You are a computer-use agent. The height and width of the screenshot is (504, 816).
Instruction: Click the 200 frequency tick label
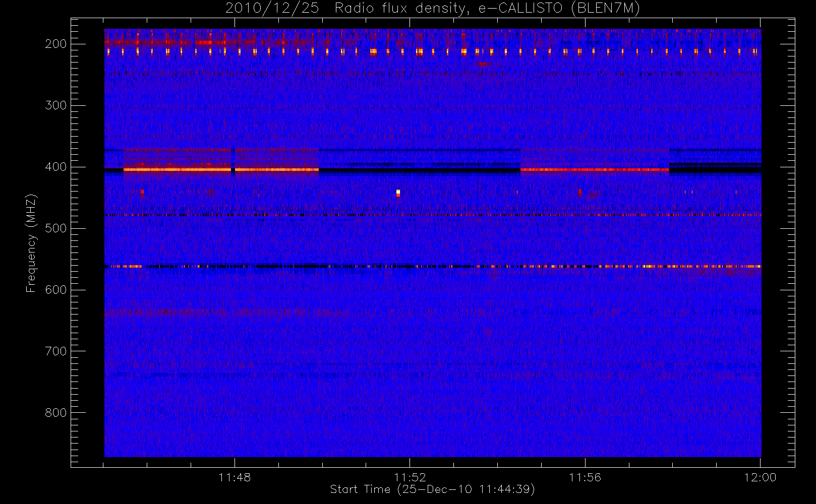click(55, 44)
